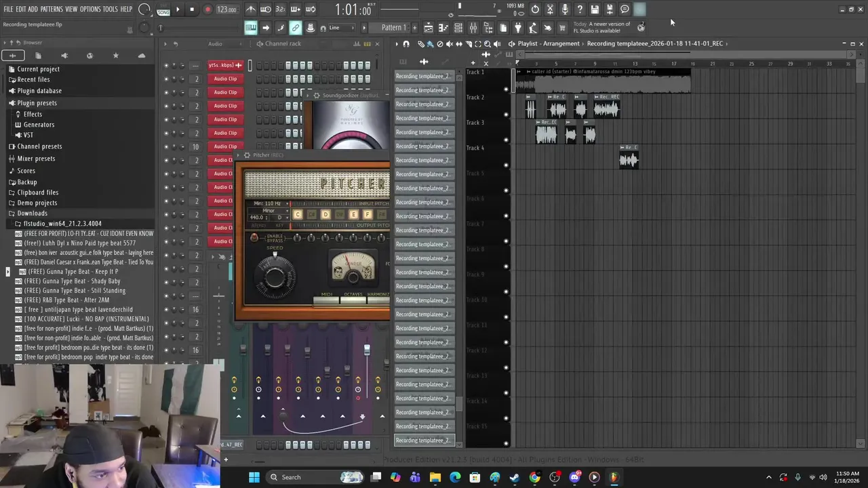
Task: Click the save project floppy icon
Action: coord(595,9)
